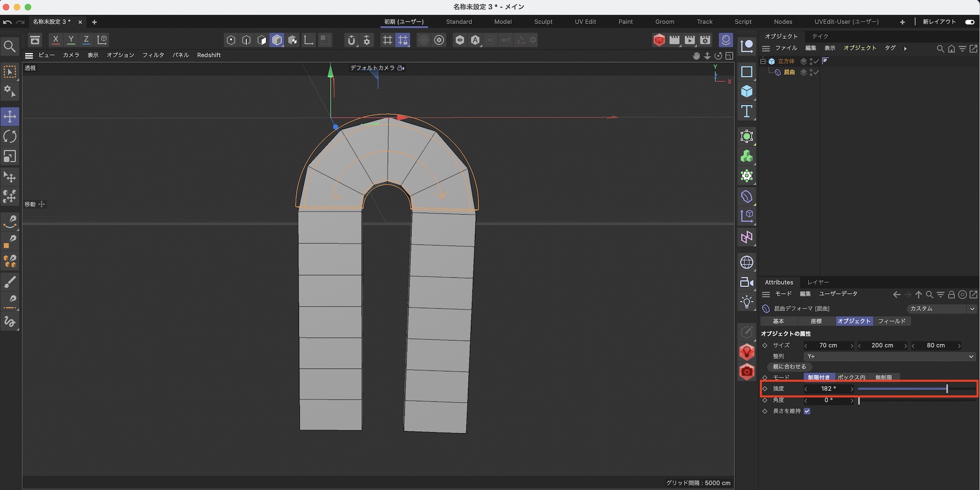
Task: Click the 角度 angle input field
Action: [x=828, y=400]
